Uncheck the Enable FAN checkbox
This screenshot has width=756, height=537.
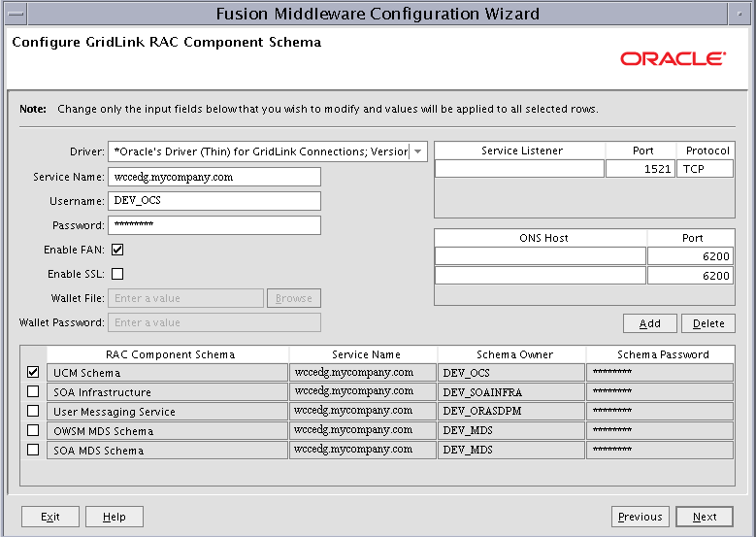[117, 250]
